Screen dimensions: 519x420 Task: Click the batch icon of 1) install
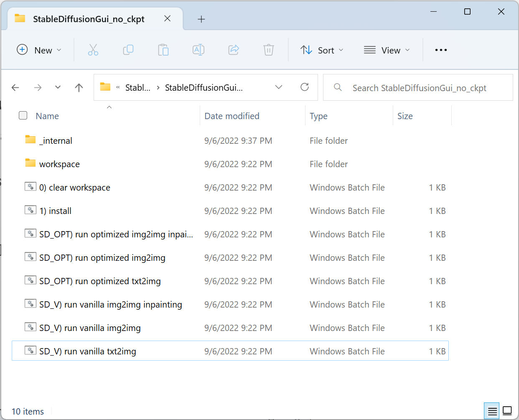click(x=31, y=210)
